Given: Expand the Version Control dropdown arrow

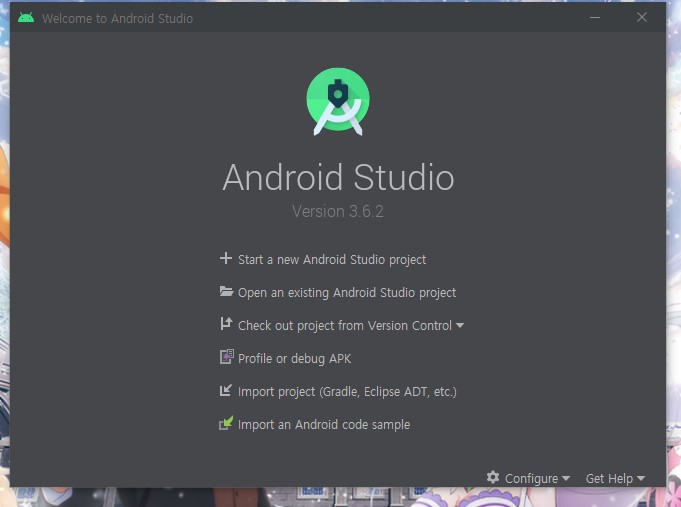Looking at the screenshot, I should (460, 325).
